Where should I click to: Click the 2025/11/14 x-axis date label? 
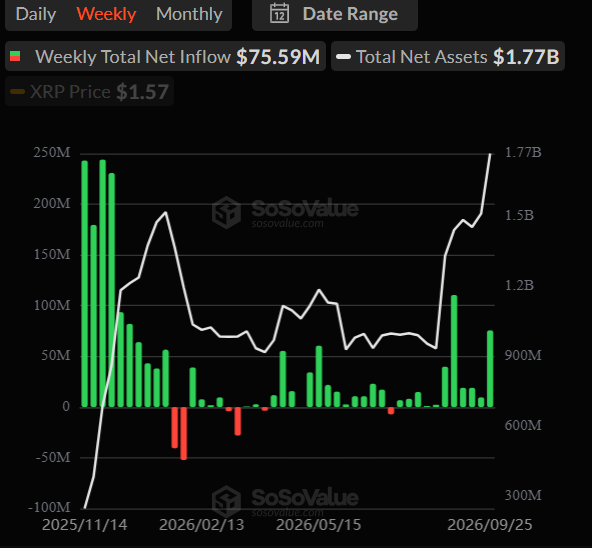tap(85, 525)
